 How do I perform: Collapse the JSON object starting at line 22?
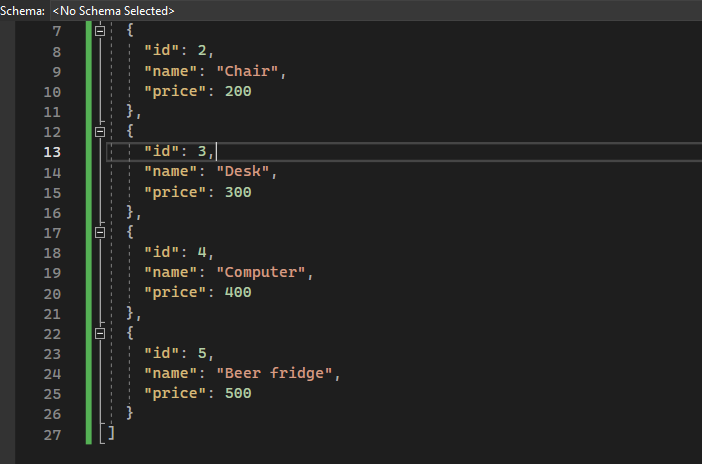tap(100, 333)
